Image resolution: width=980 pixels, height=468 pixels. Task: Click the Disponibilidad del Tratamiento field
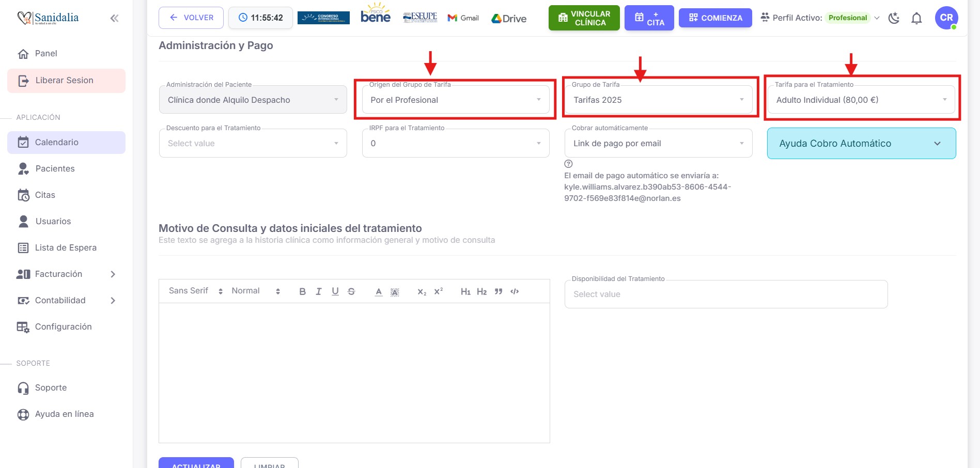(726, 294)
